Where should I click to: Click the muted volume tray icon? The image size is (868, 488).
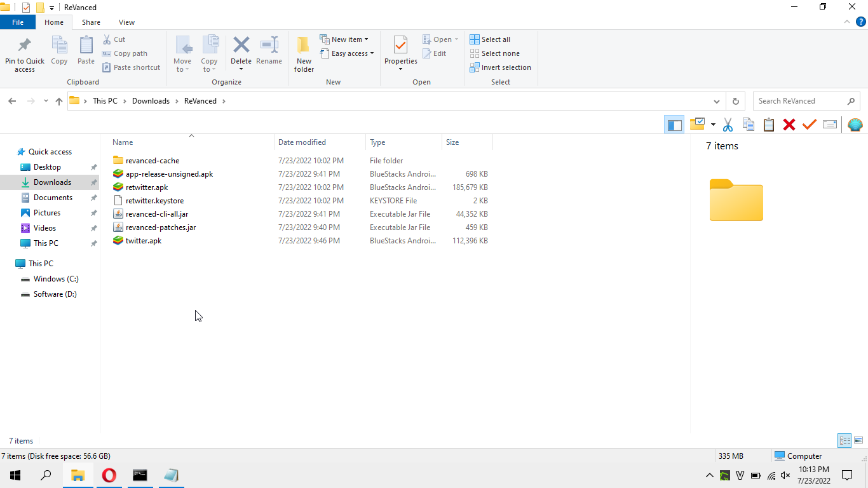coord(785,475)
